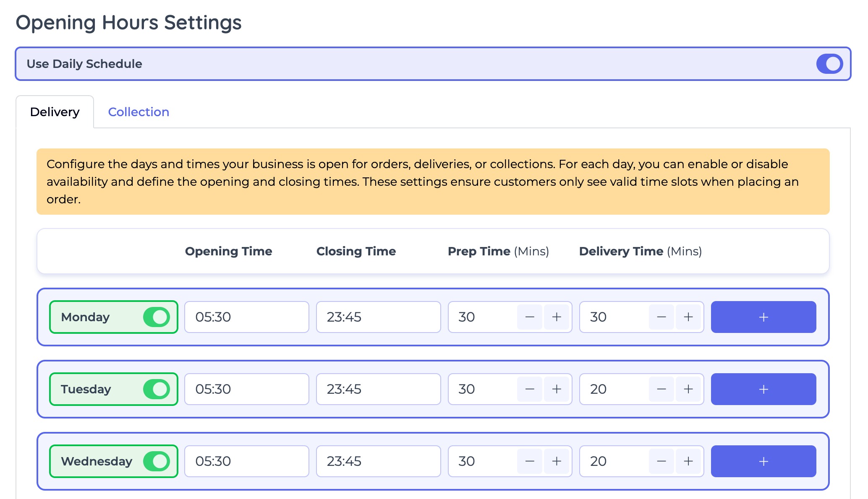Image resolution: width=868 pixels, height=499 pixels.
Task: Increase Monday delivery time with plus
Action: (688, 317)
